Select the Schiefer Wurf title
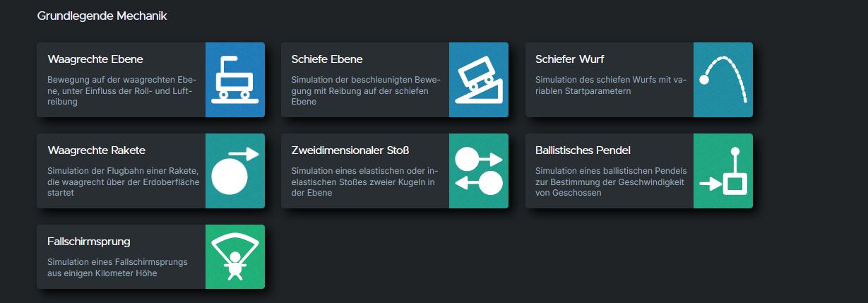868x303 pixels. coord(569,59)
